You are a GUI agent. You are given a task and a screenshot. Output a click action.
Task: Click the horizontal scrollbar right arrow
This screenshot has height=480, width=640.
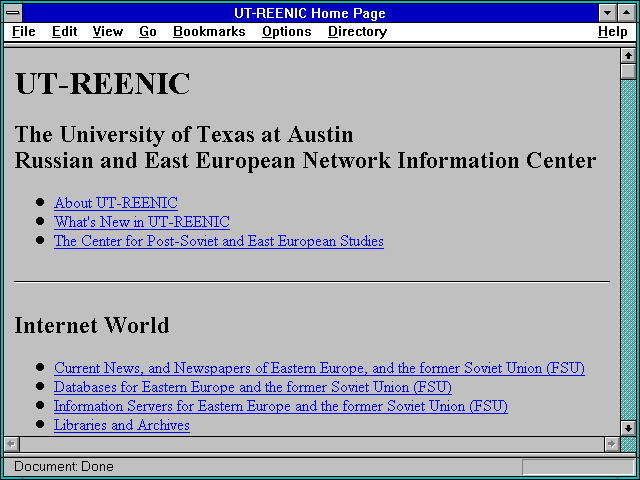612,444
